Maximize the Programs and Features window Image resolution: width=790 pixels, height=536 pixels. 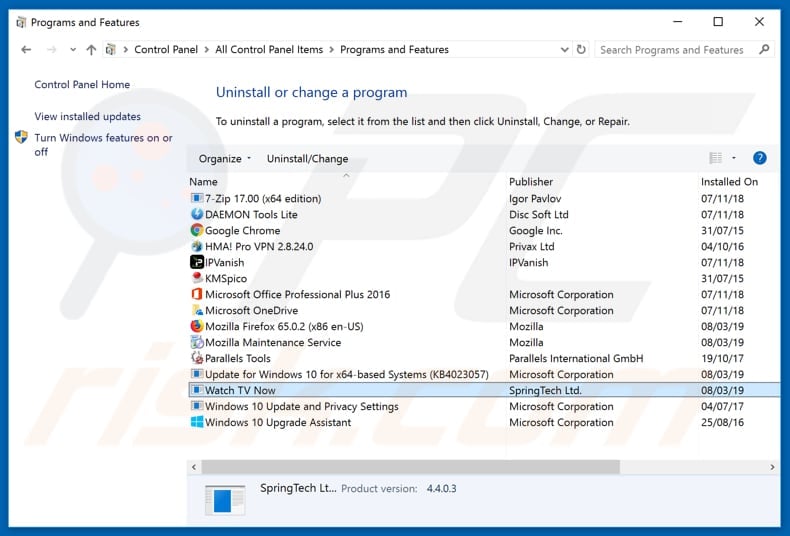pos(718,22)
